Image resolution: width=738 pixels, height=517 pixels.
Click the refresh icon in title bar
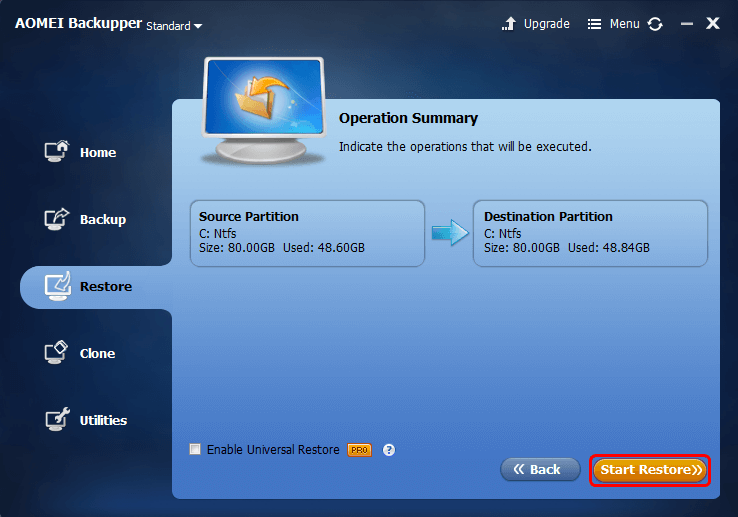655,24
